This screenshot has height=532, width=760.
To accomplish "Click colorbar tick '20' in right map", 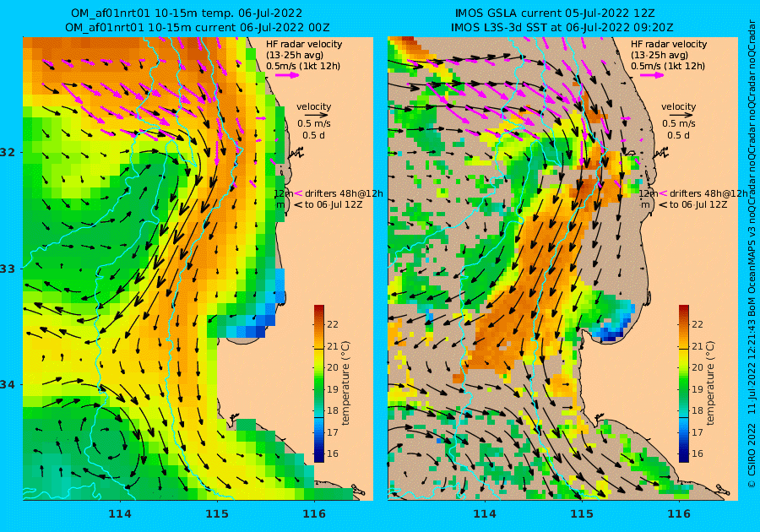I will [697, 367].
